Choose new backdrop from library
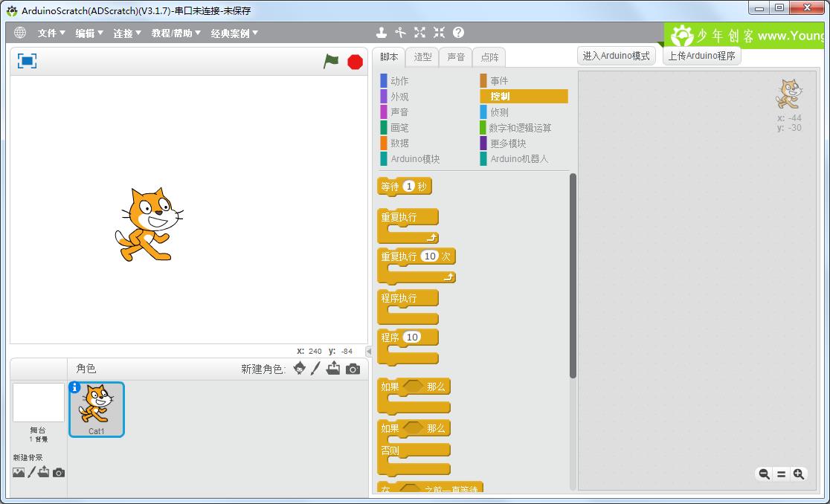Image resolution: width=830 pixels, height=504 pixels. 19,472
